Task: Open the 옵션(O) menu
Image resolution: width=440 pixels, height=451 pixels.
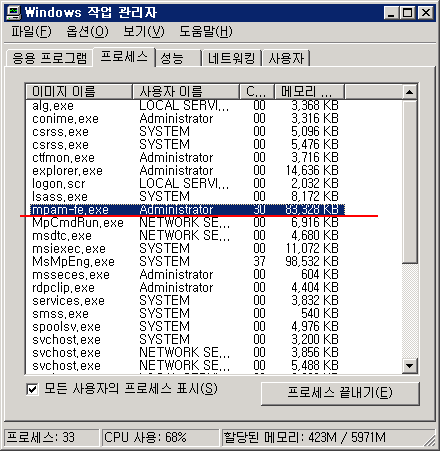Action: coord(87,32)
